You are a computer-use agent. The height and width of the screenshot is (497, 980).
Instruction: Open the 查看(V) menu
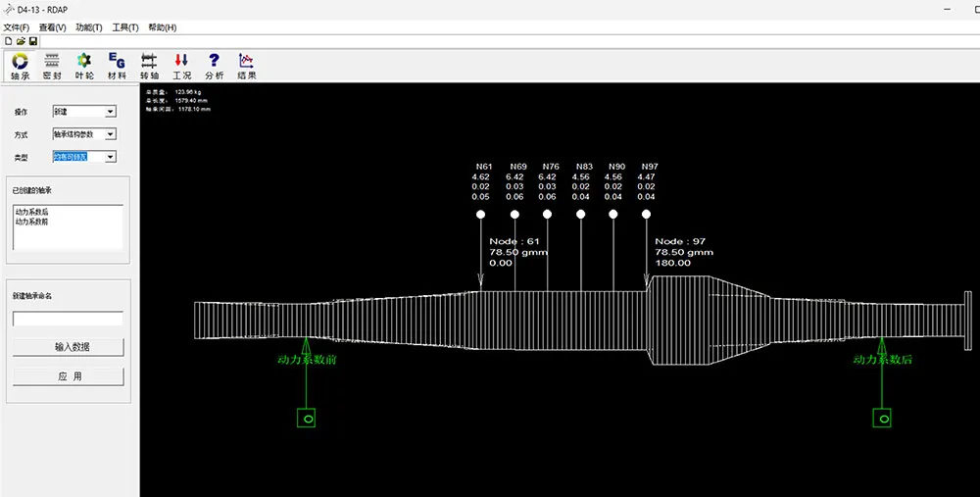(53, 27)
